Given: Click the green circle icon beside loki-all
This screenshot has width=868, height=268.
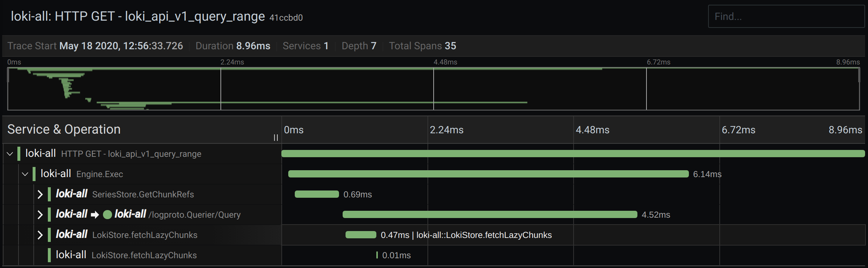Looking at the screenshot, I should coord(107,215).
